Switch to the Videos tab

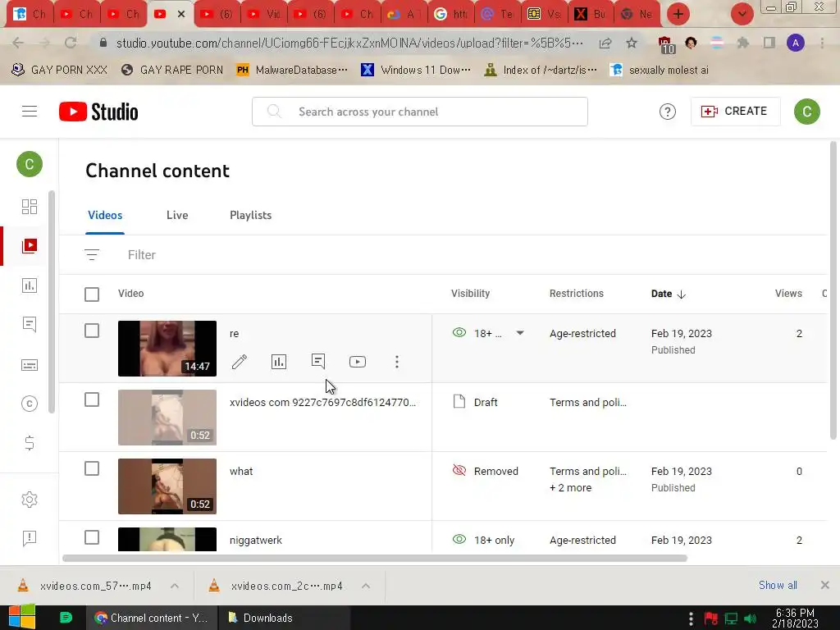point(105,215)
